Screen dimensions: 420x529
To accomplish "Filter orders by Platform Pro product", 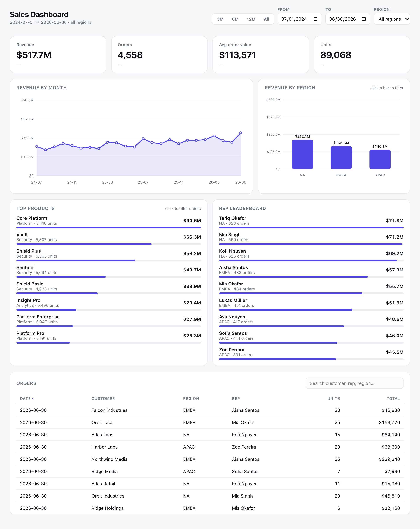I will pyautogui.click(x=108, y=337).
